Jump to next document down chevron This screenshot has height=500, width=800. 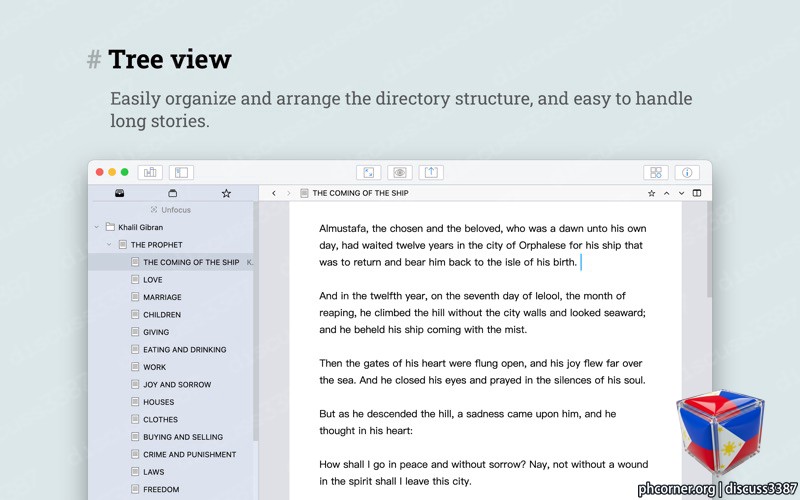681,193
